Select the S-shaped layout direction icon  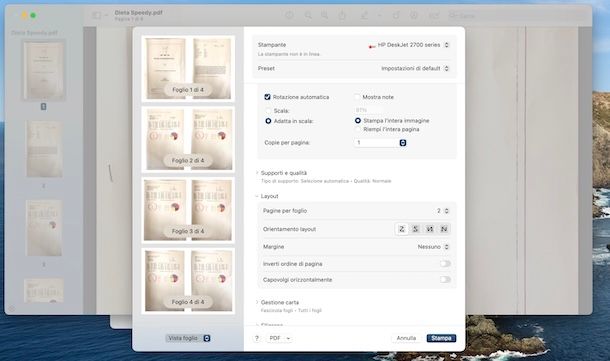click(415, 229)
